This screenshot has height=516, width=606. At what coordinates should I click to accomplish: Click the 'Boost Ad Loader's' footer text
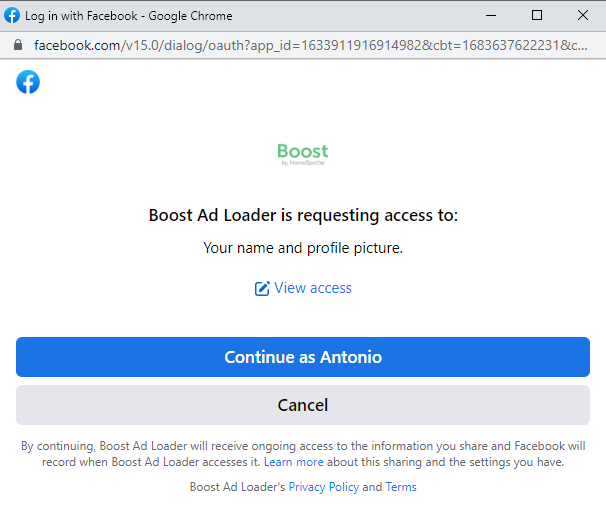(237, 487)
